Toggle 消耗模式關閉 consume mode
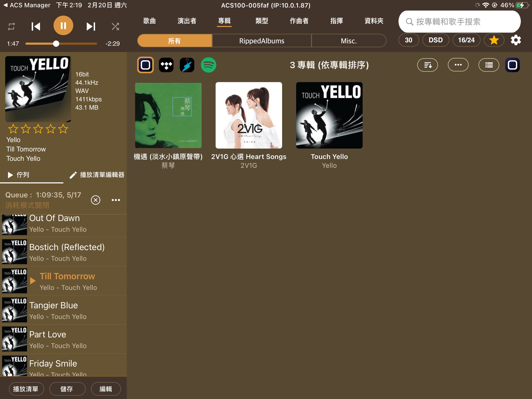 [27, 205]
